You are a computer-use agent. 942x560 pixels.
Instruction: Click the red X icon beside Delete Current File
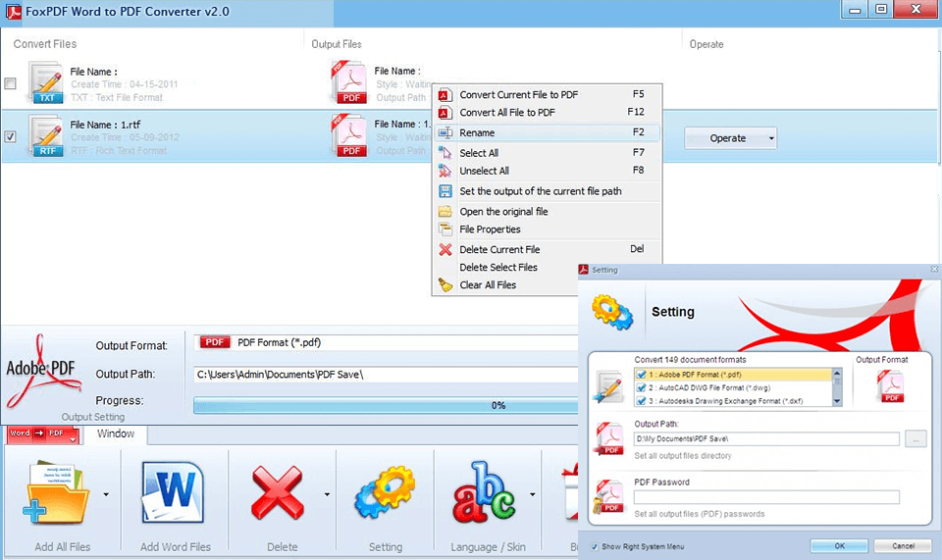tap(445, 250)
